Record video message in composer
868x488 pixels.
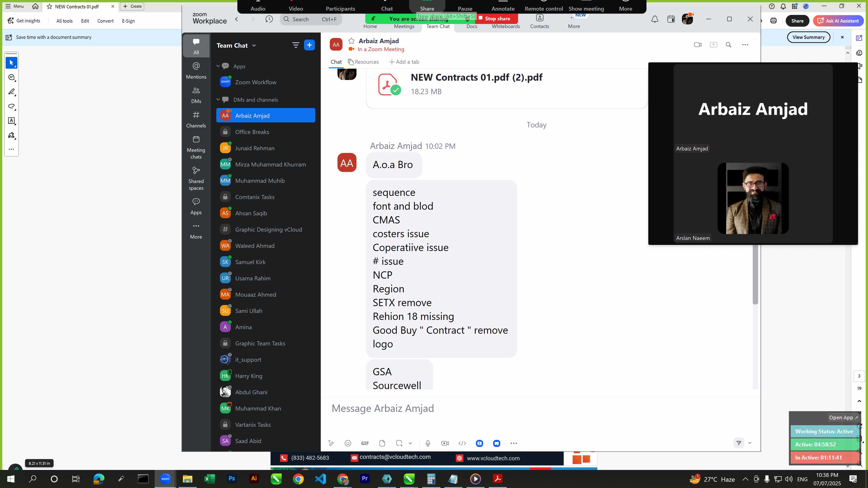445,443
